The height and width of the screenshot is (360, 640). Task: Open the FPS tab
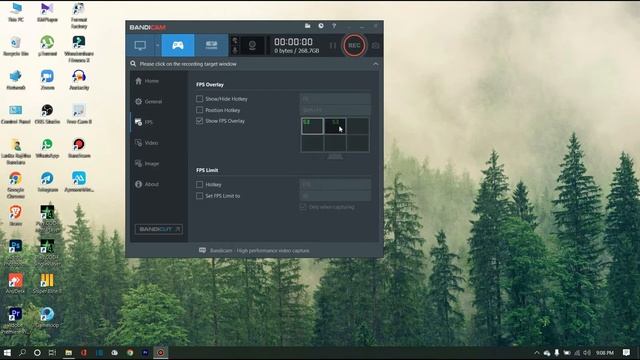[x=144, y=122]
